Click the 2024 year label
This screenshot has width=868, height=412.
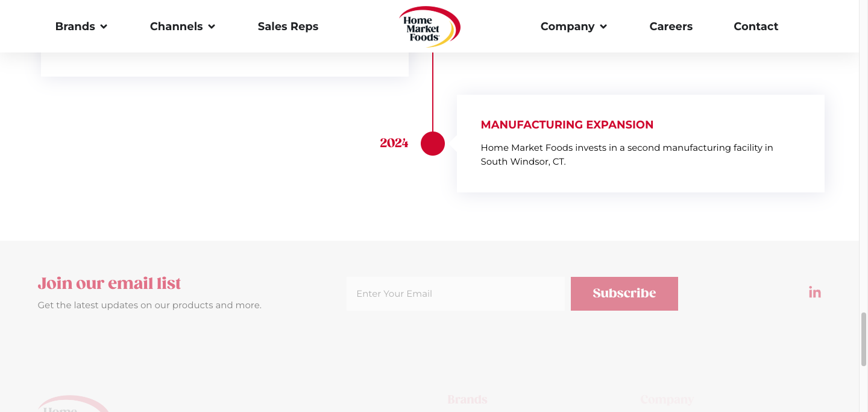pyautogui.click(x=394, y=143)
